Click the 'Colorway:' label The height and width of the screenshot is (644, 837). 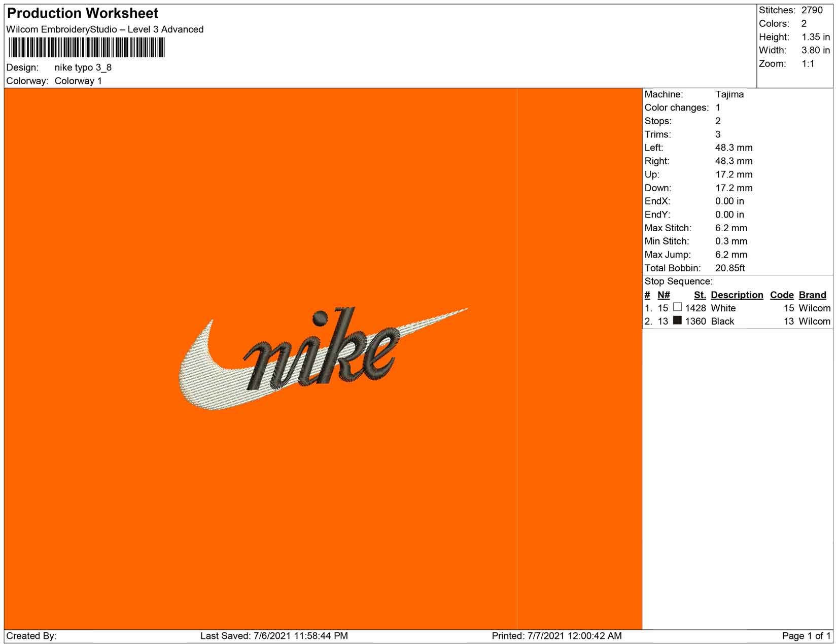27,81
